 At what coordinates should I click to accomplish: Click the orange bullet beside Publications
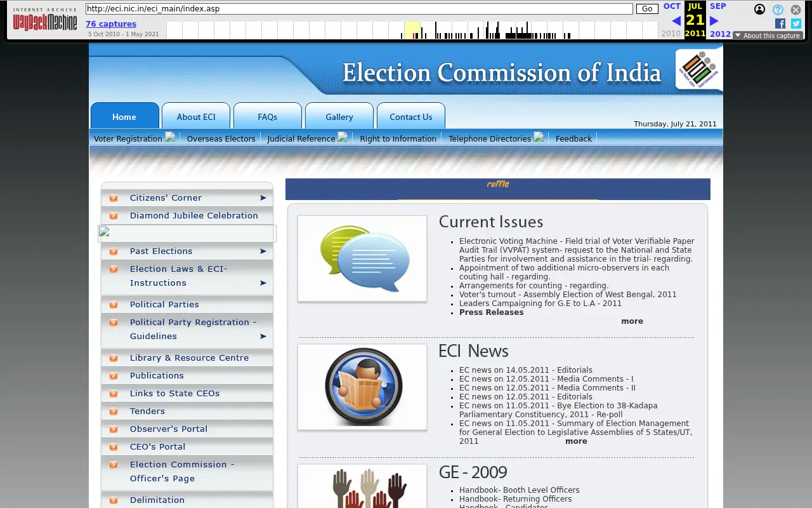[x=114, y=376]
